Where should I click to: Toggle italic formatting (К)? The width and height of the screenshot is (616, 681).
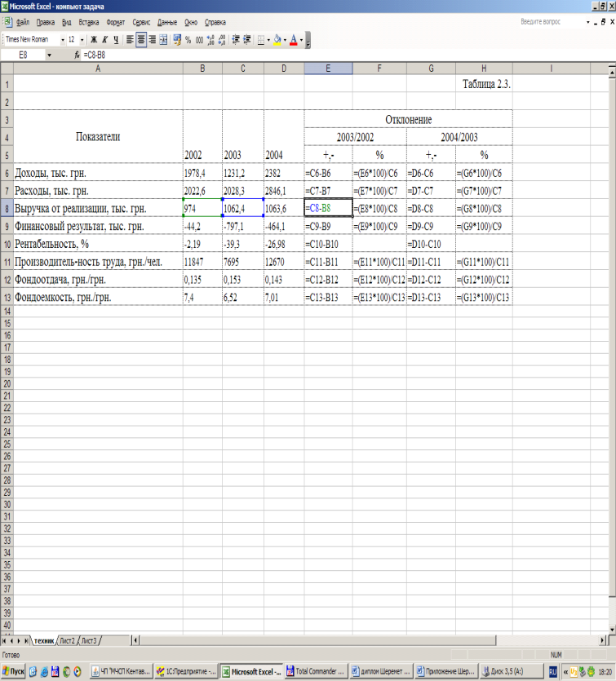point(104,40)
